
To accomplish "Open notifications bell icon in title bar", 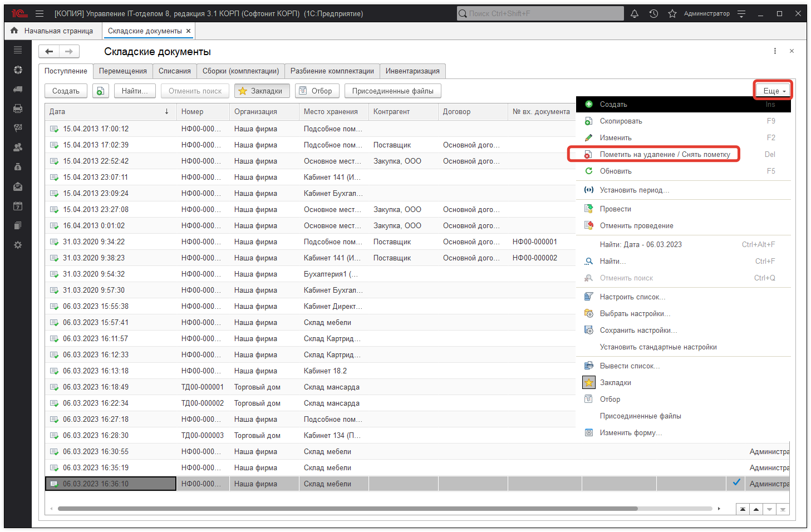I will (x=635, y=14).
